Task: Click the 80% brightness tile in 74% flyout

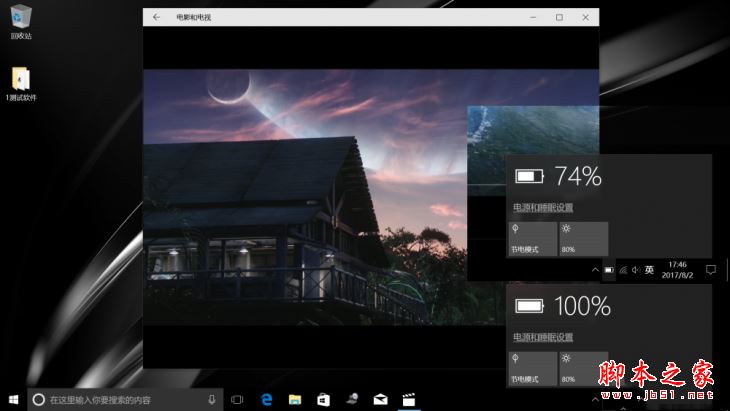Action: coord(584,239)
